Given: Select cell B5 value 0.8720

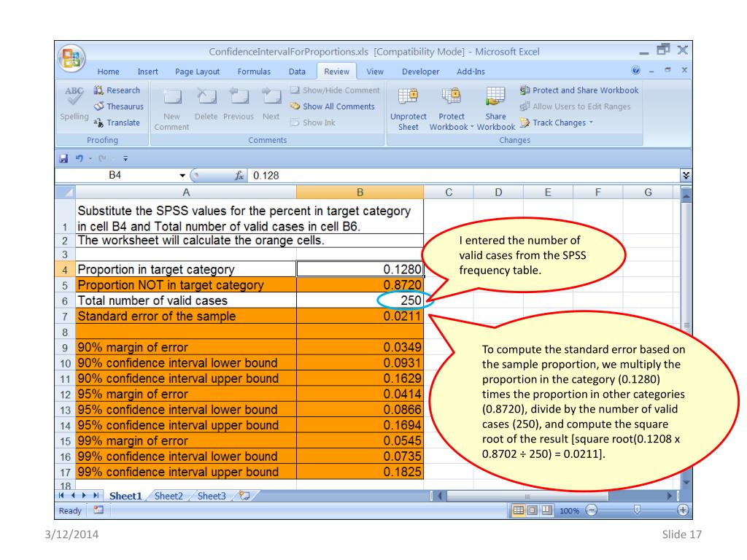Looking at the screenshot, I should [x=360, y=285].
